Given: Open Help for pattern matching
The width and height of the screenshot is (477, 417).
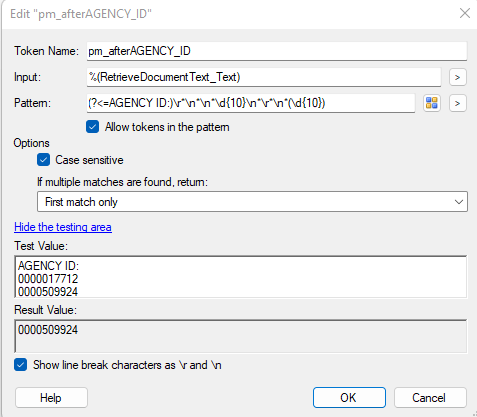Looking at the screenshot, I should (x=51, y=397).
